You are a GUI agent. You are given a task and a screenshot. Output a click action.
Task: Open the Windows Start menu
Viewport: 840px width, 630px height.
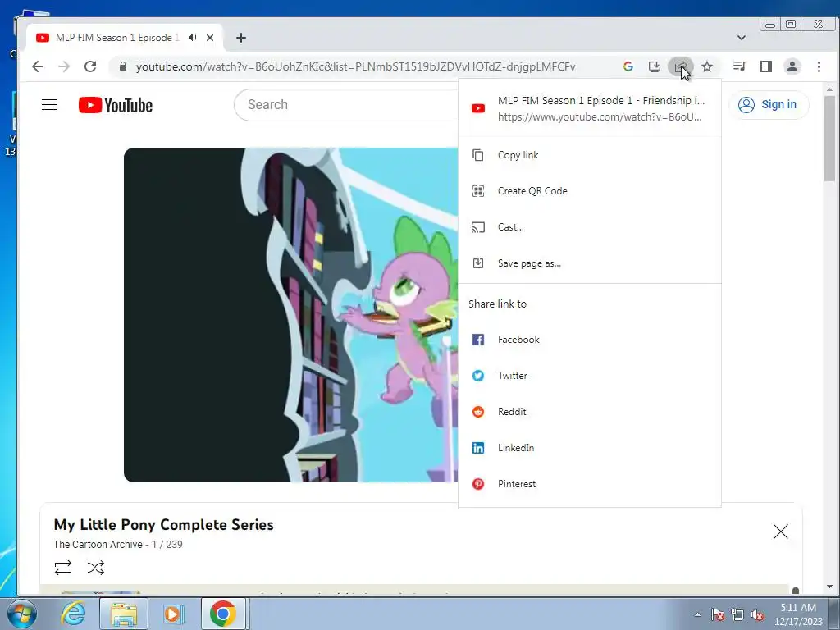click(21, 614)
